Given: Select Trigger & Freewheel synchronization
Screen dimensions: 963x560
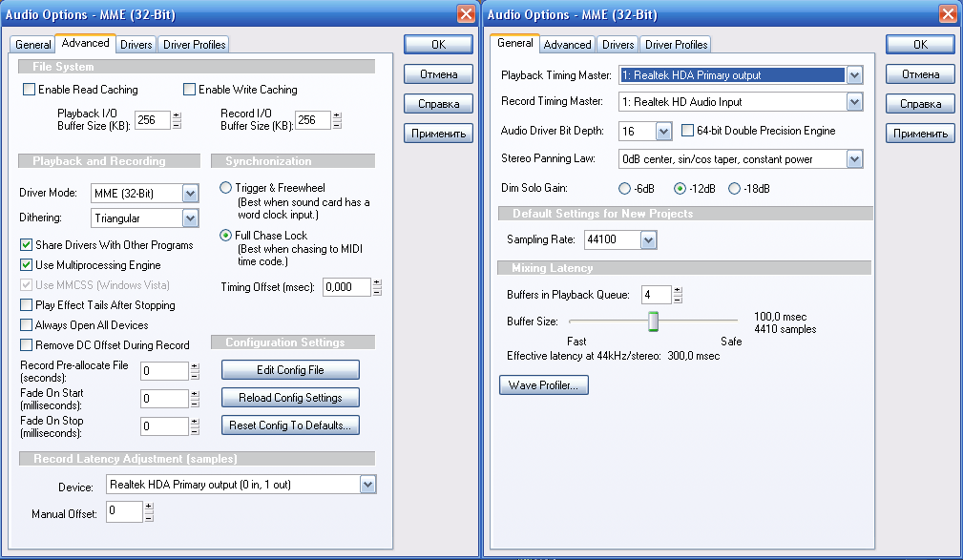Looking at the screenshot, I should pos(225,188).
